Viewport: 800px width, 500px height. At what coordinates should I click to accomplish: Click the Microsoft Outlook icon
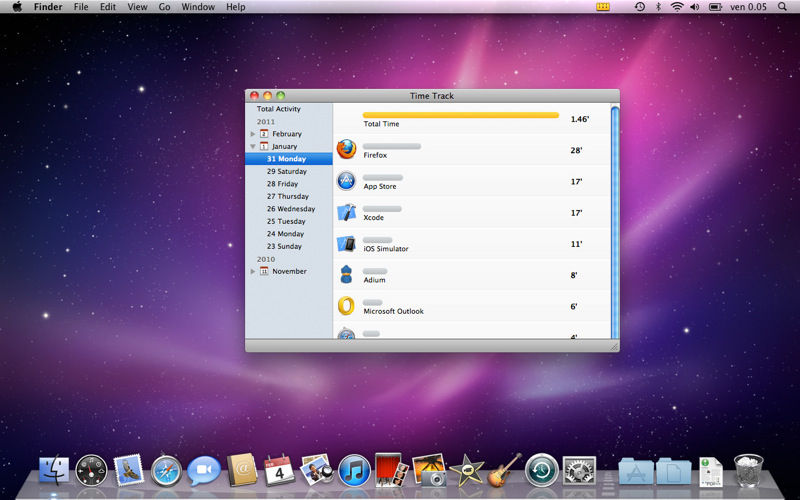346,306
